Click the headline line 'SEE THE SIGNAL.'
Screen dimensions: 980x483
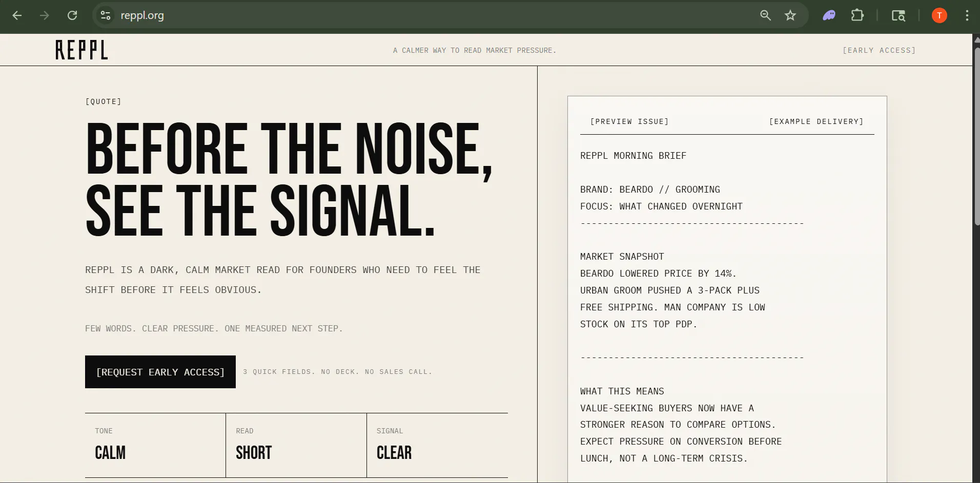pos(260,211)
